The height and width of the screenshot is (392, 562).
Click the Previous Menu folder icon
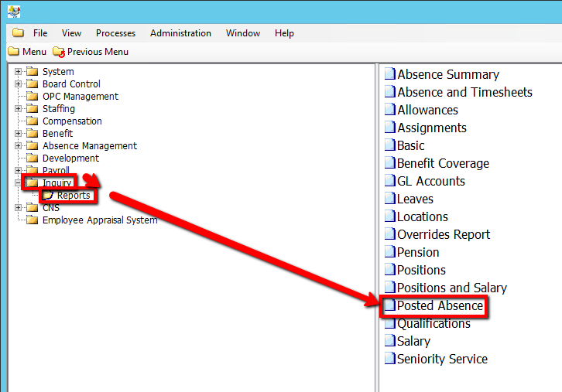[x=59, y=52]
